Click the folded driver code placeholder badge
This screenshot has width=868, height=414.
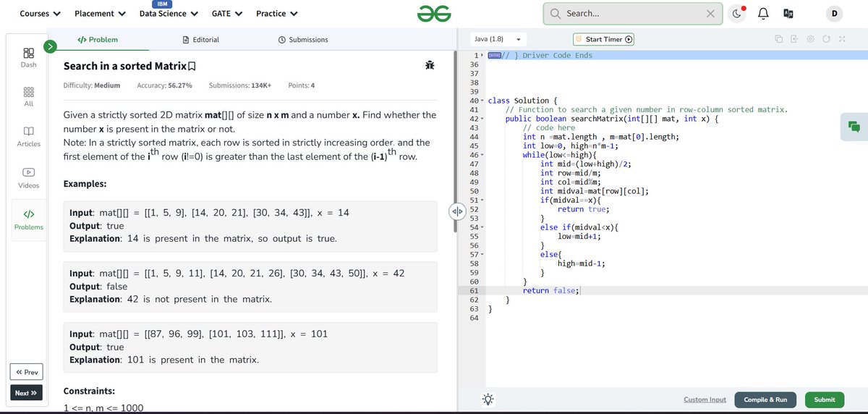pos(495,56)
